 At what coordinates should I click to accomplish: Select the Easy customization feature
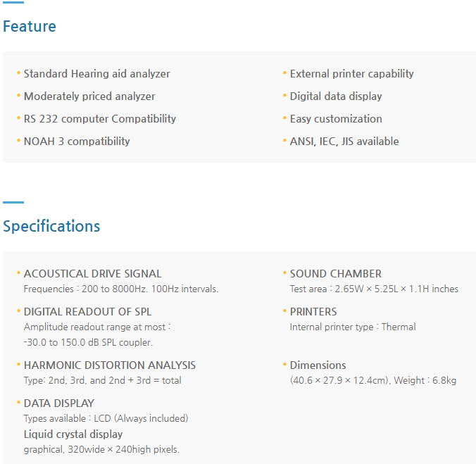[336, 119]
